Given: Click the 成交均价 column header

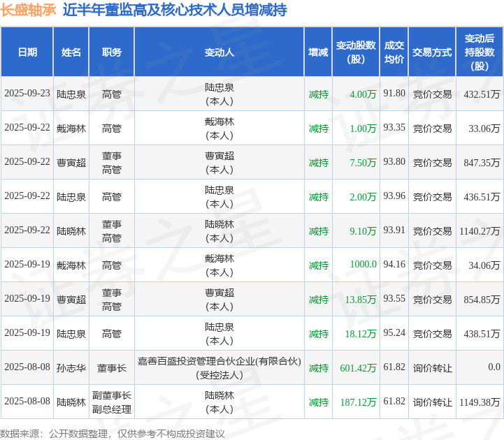Looking at the screenshot, I should pyautogui.click(x=394, y=52).
